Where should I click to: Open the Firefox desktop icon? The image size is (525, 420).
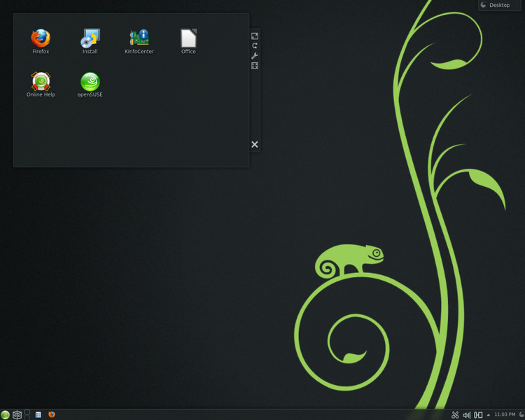(41, 41)
